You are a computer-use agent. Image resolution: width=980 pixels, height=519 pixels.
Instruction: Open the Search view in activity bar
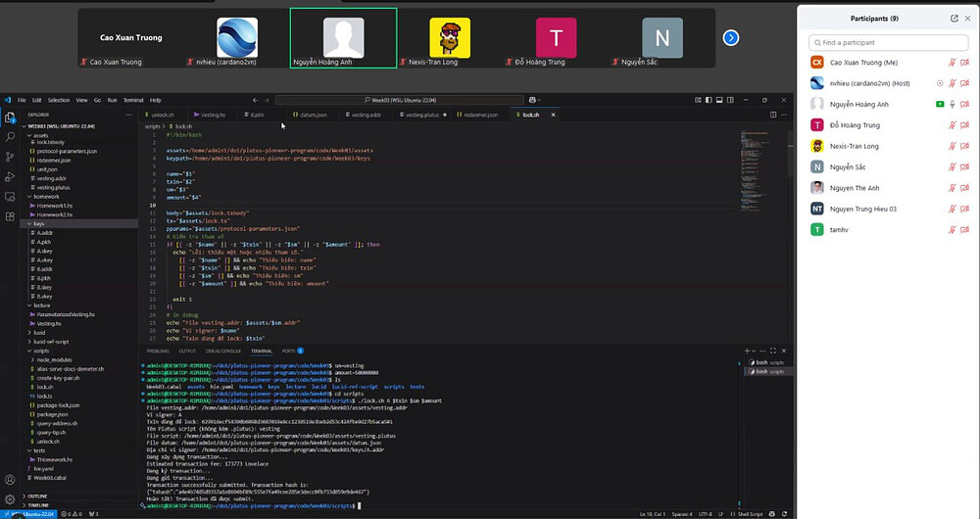tap(10, 137)
